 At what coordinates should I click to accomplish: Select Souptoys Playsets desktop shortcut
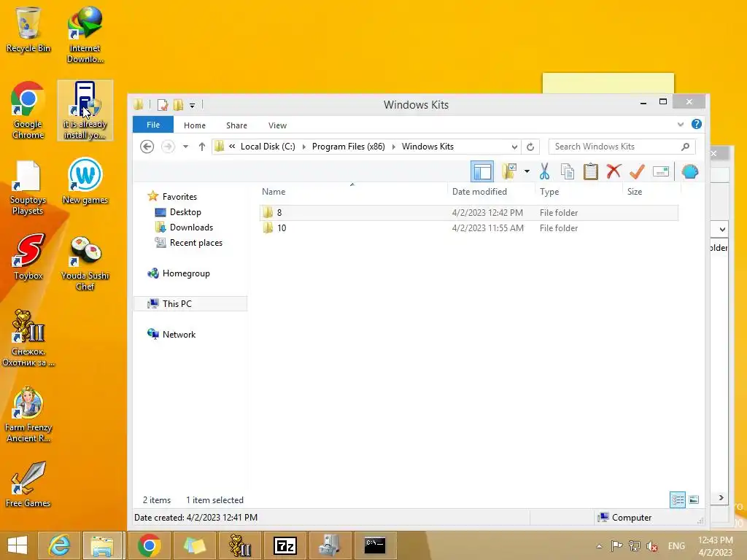28,188
